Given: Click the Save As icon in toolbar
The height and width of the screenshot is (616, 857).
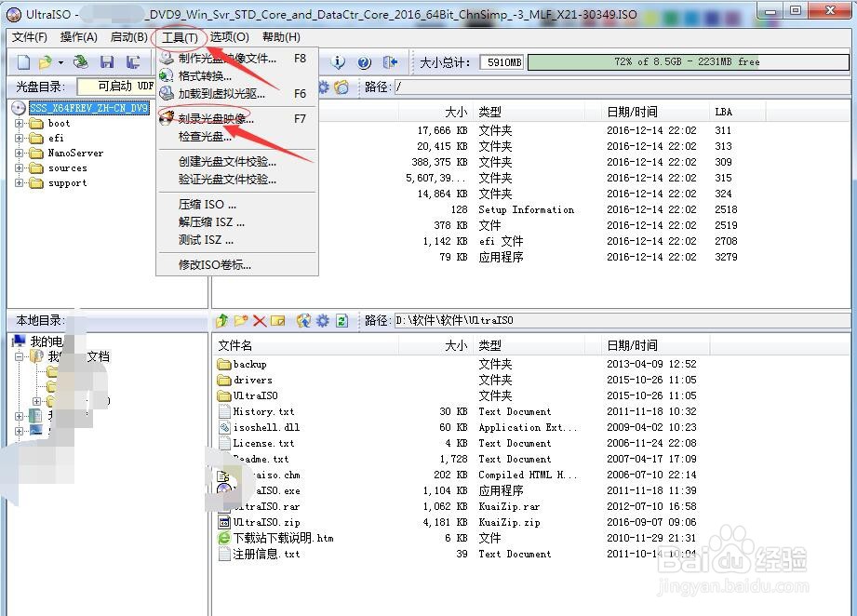Looking at the screenshot, I should coord(133,62).
